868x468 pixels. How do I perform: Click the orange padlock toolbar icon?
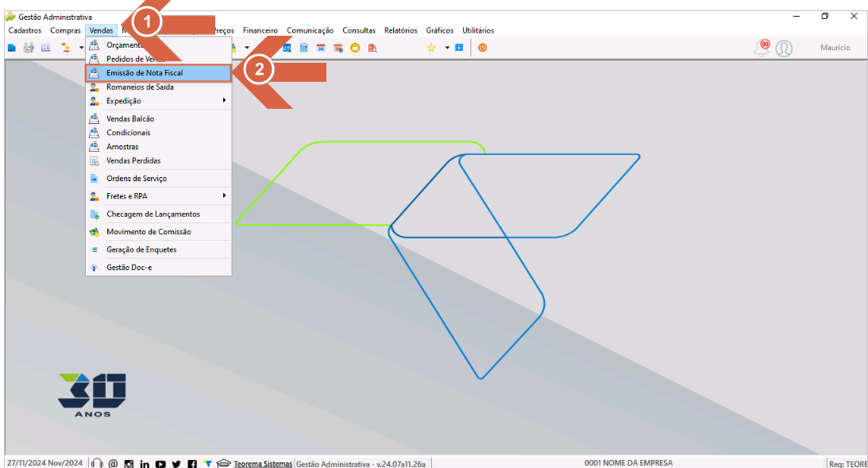pyautogui.click(x=355, y=48)
